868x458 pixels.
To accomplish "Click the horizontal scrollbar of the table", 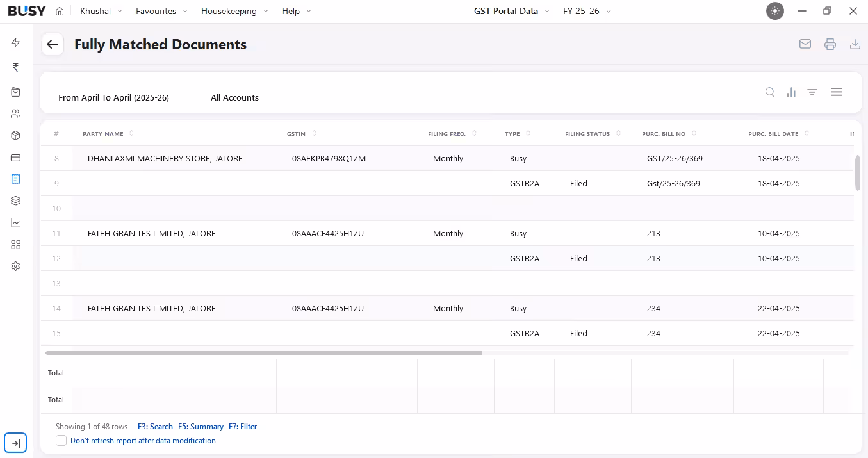I will pos(264,353).
